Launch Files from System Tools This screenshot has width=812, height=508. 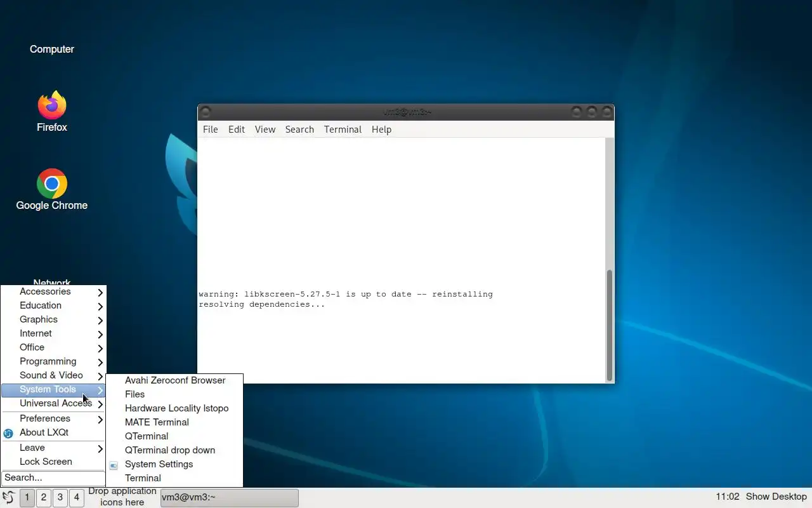(174, 394)
